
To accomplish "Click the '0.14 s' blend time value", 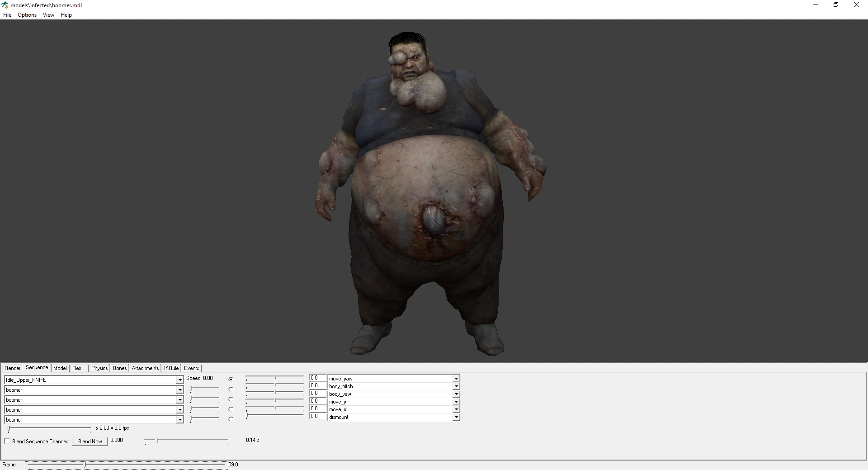I will (253, 440).
